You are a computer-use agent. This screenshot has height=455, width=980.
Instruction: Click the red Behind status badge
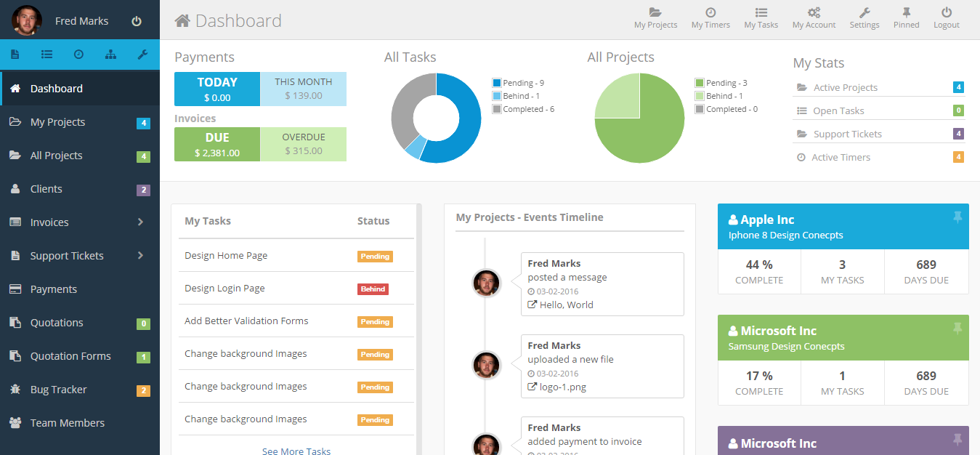click(373, 289)
